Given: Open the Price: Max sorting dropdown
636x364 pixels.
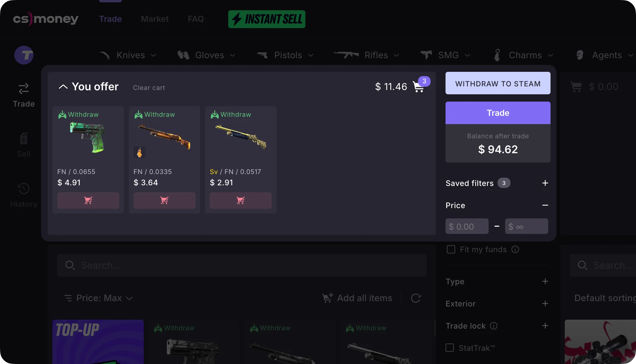Looking at the screenshot, I should coord(99,298).
